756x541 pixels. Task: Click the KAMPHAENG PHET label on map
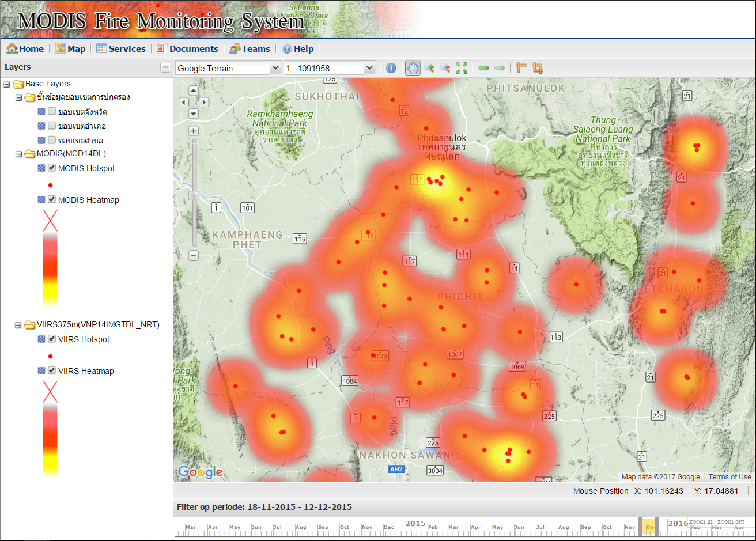pos(248,240)
